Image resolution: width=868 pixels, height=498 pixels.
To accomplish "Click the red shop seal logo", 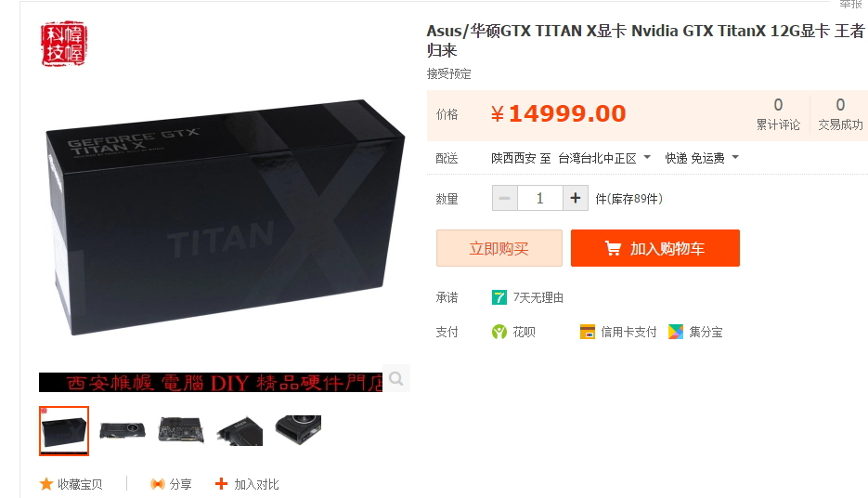I will click(64, 44).
